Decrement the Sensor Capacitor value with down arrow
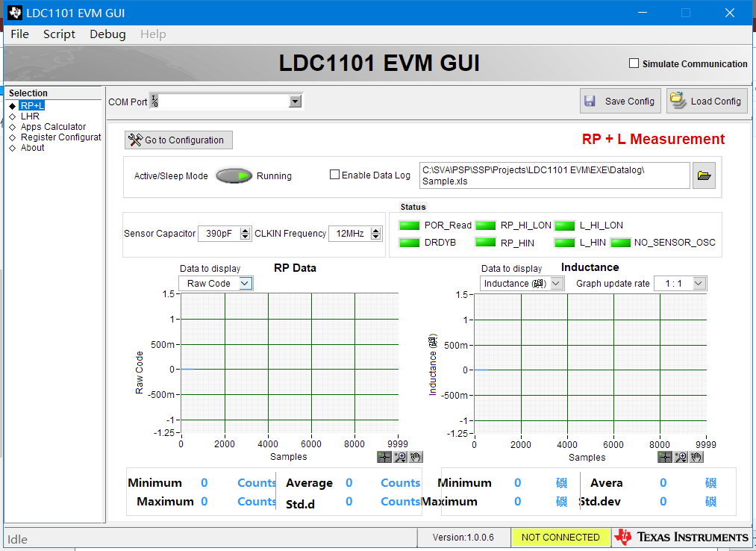 246,237
